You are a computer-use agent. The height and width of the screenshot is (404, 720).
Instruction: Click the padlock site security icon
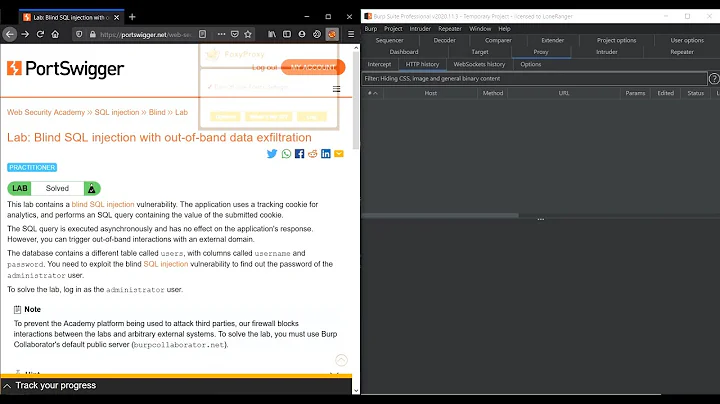tap(92, 34)
